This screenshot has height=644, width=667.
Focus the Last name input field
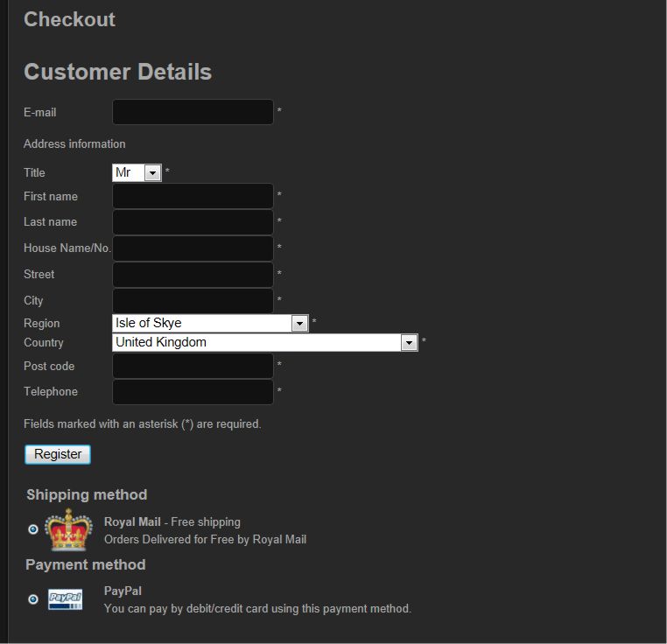(193, 222)
